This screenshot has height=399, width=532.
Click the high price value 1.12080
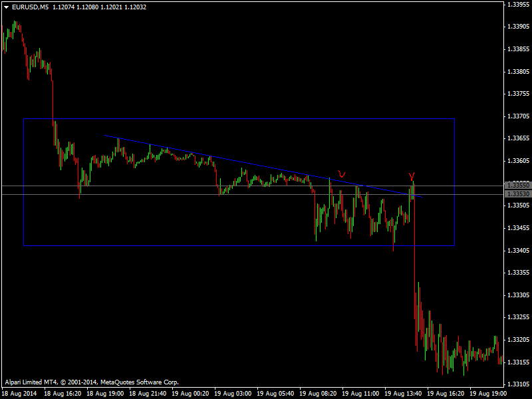tap(87, 7)
